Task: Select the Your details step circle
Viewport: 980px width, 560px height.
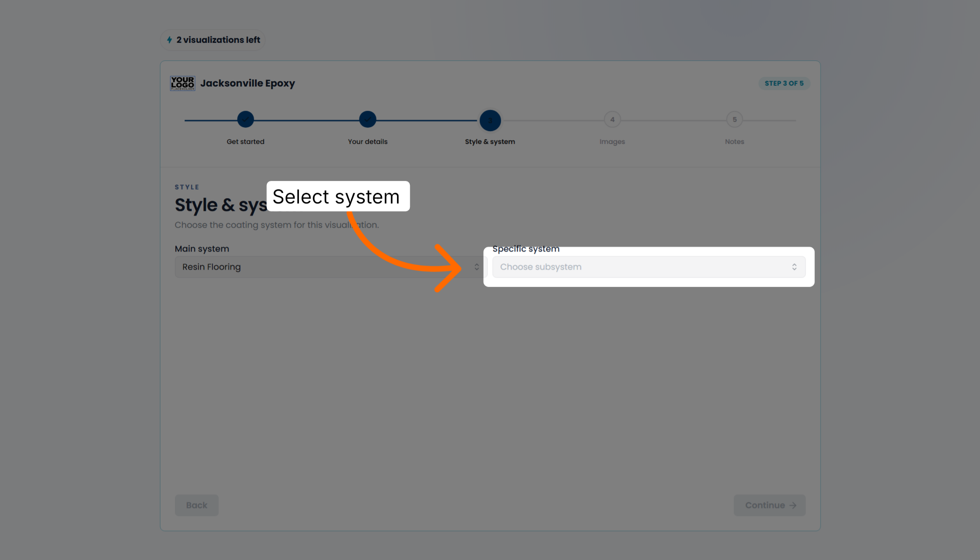Action: [367, 119]
